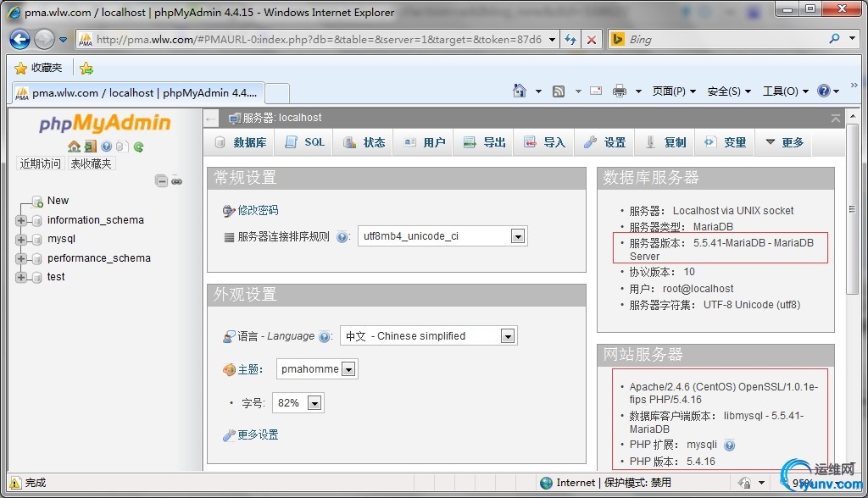Expand the performance_schema tree node
This screenshot has height=498, width=868.
point(21,258)
